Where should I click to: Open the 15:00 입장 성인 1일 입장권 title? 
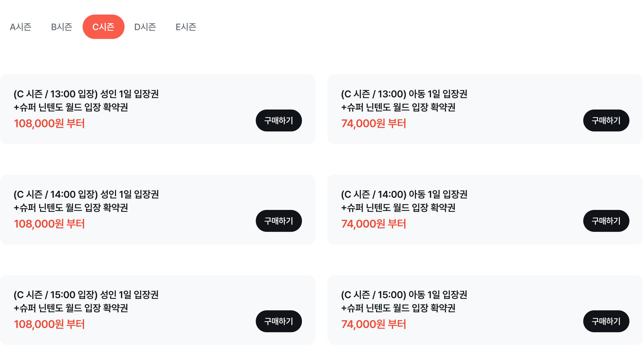[86, 301]
